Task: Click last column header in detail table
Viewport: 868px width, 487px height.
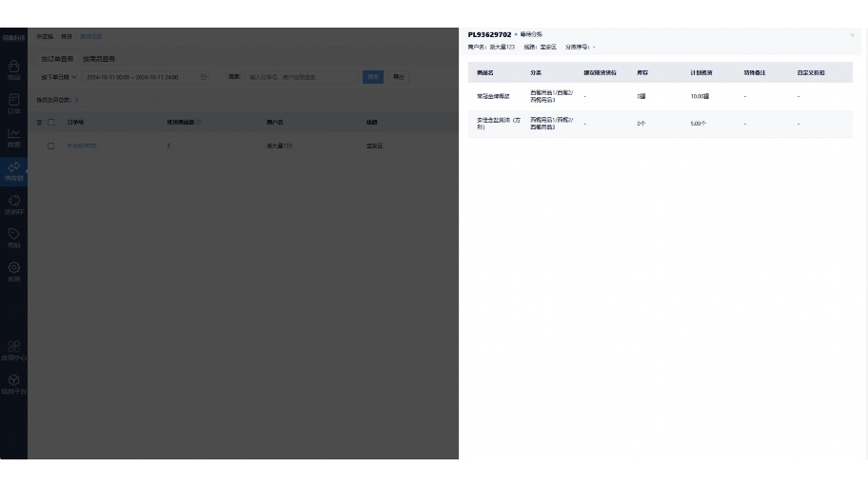Action: 811,72
